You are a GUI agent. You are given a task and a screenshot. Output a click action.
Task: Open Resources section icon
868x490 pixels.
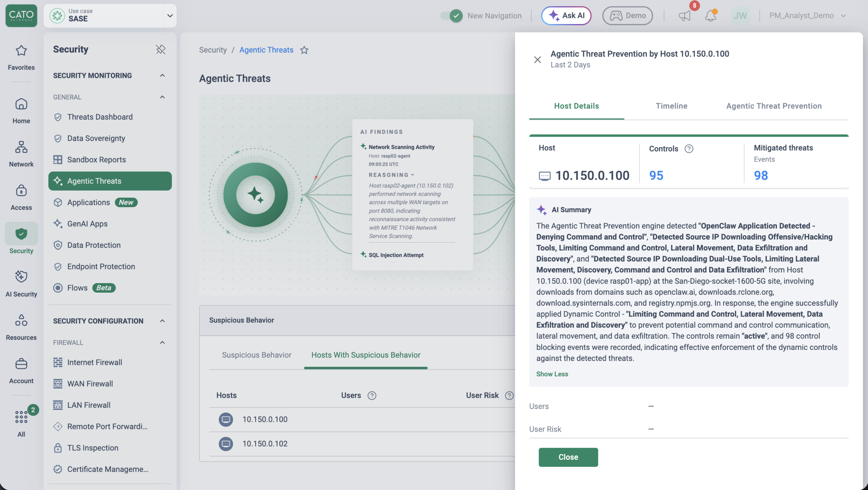coord(21,320)
